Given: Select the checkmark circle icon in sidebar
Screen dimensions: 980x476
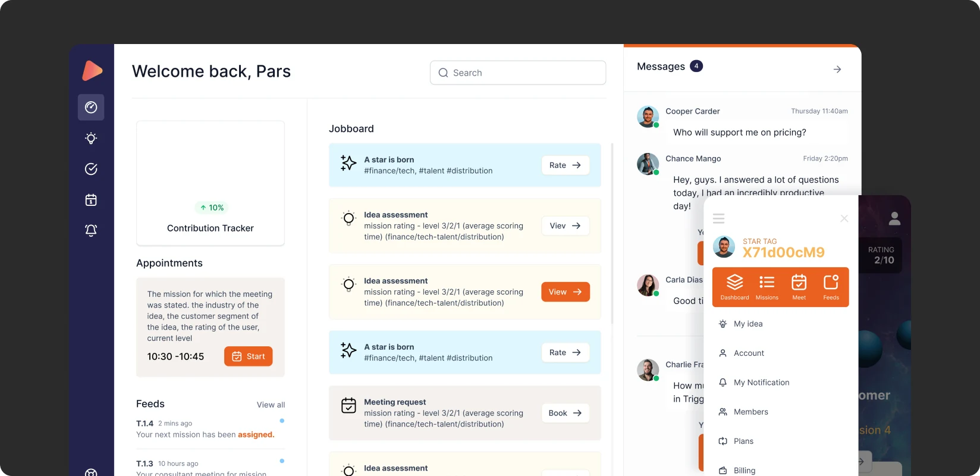Looking at the screenshot, I should coord(91,169).
